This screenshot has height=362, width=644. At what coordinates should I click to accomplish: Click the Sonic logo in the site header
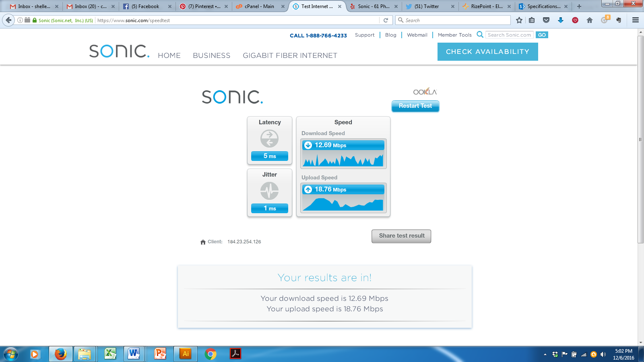point(119,51)
